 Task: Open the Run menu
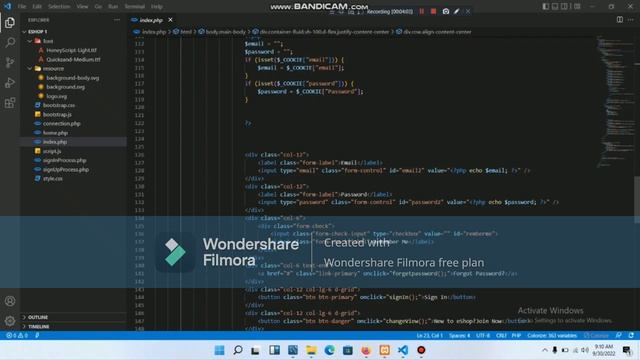pos(113,7)
